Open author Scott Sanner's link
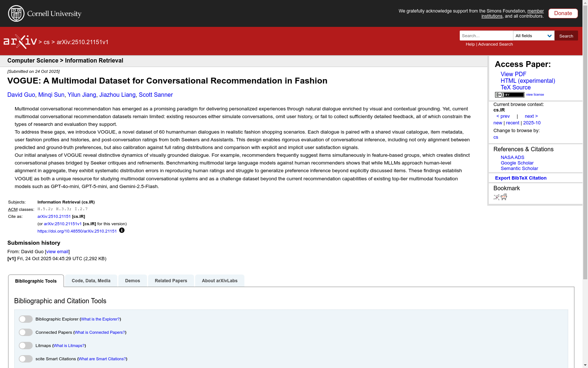Image resolution: width=588 pixels, height=368 pixels. (x=156, y=95)
